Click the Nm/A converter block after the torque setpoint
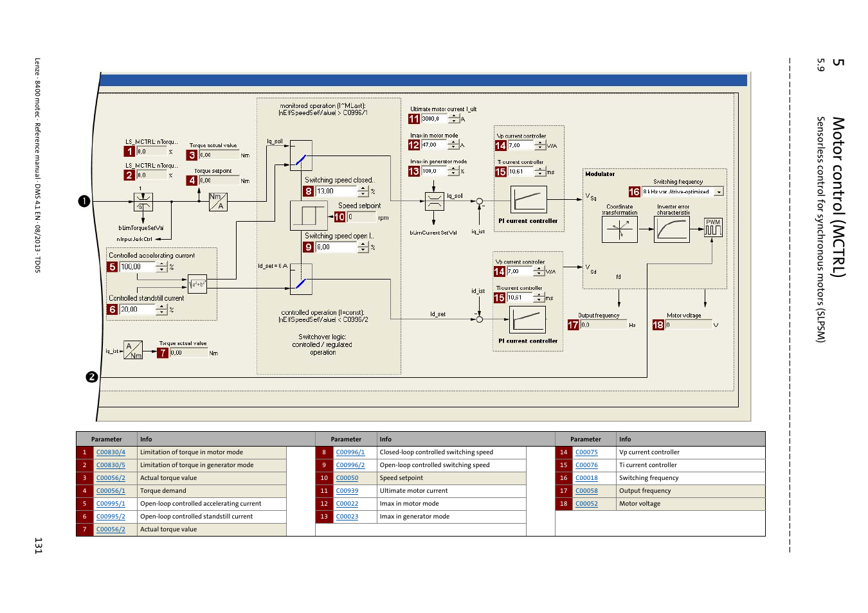Screen dimensions: 868x613 point(218,202)
